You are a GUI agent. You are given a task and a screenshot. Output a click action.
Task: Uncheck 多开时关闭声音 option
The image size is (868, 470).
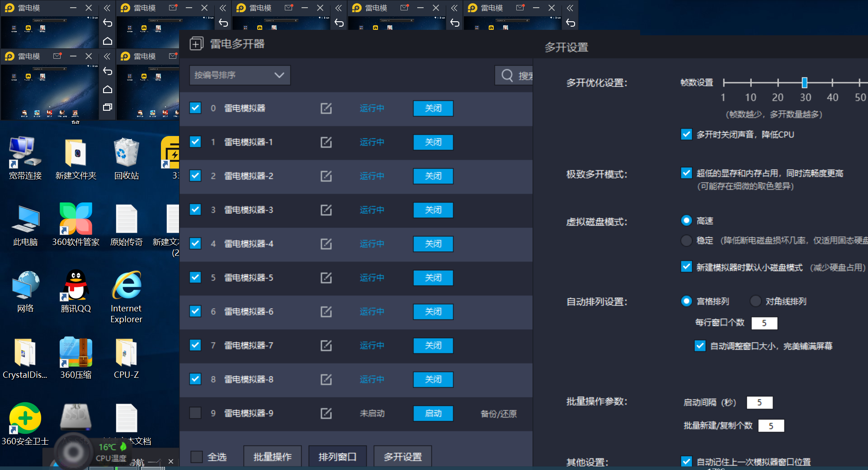pos(687,134)
